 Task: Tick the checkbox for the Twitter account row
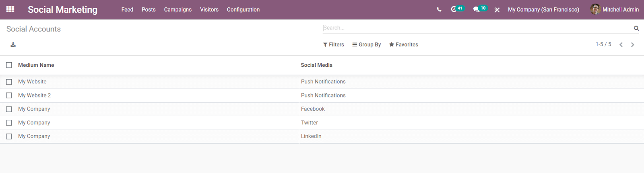pyautogui.click(x=9, y=123)
